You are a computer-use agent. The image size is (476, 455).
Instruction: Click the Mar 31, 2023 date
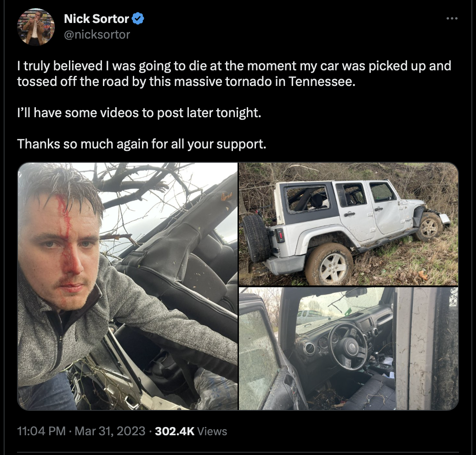tap(110, 431)
